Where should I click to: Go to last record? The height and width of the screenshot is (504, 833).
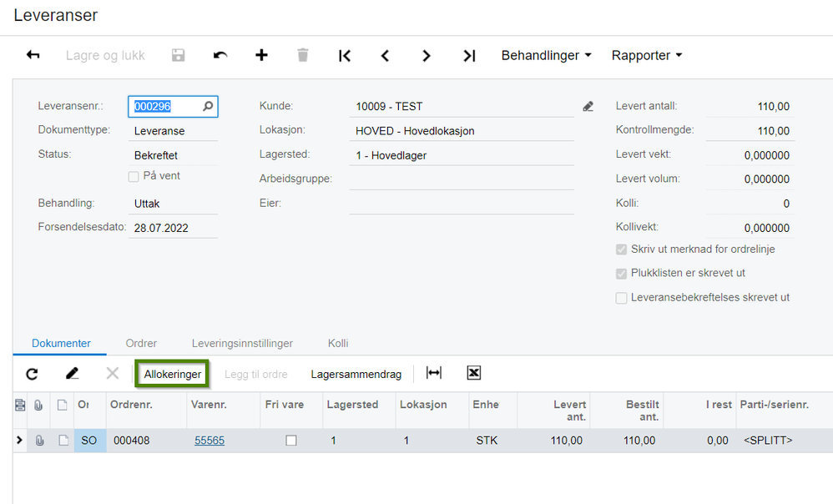tap(468, 55)
